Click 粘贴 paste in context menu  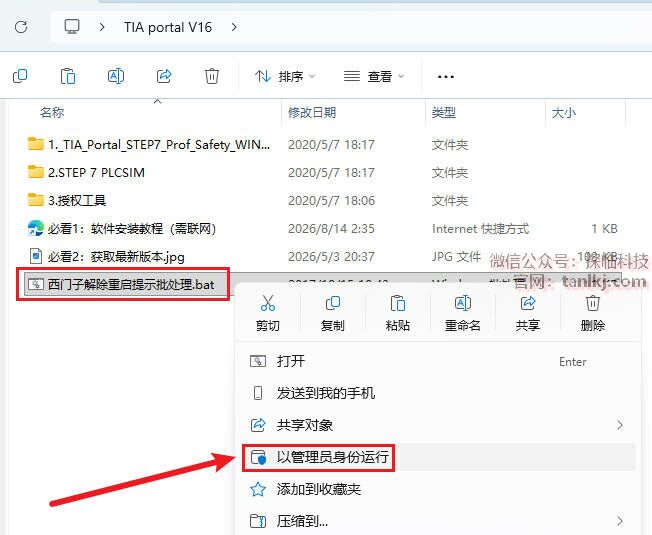coord(398,313)
